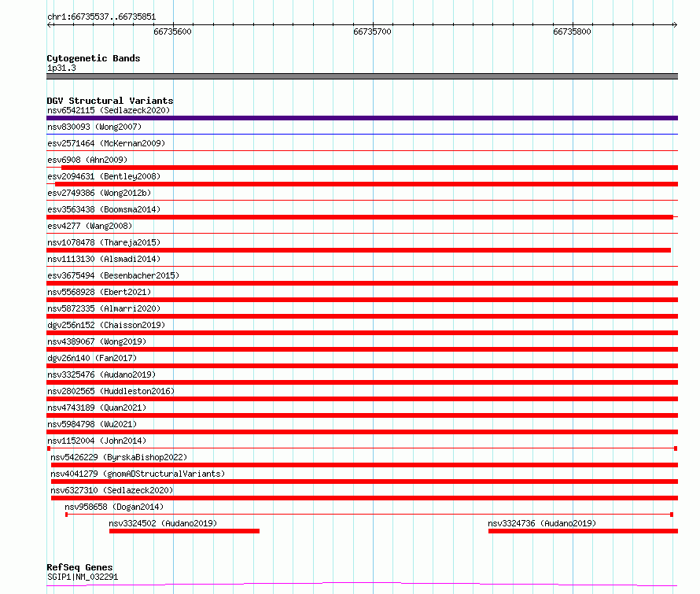Click the RefSeq Genes track title
This screenshot has height=594, width=700.
(79, 567)
